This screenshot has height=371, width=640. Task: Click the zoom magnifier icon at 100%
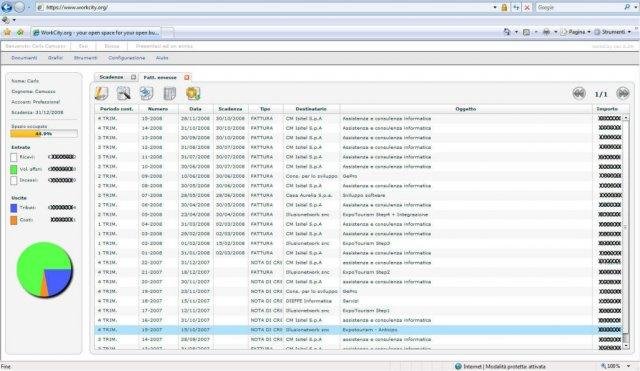click(x=604, y=366)
